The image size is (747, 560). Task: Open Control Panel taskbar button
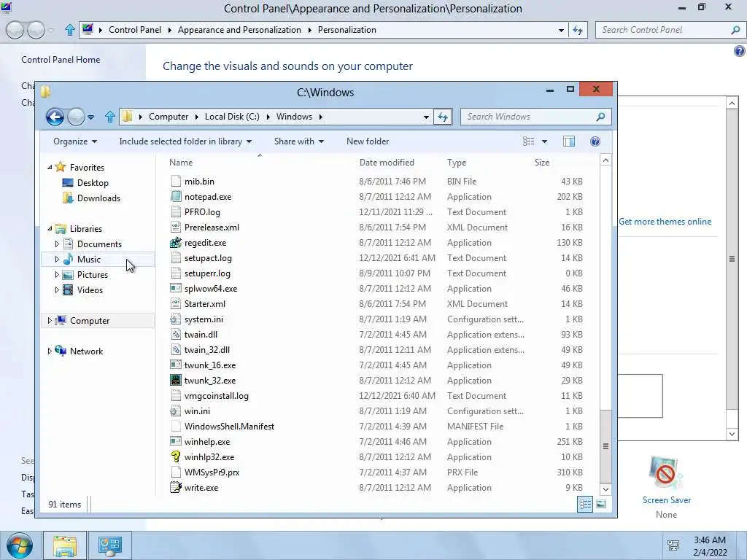tap(110, 545)
